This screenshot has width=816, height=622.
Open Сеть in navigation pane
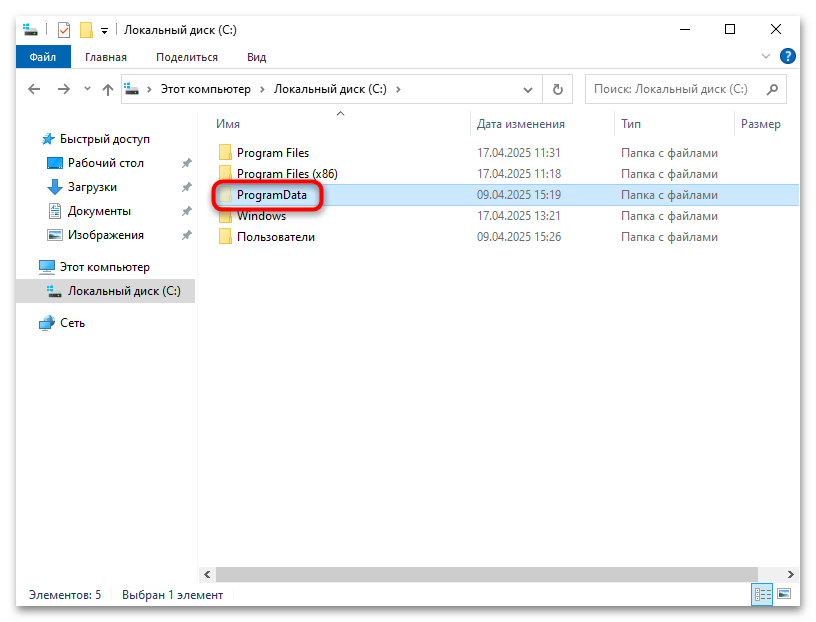(x=72, y=323)
